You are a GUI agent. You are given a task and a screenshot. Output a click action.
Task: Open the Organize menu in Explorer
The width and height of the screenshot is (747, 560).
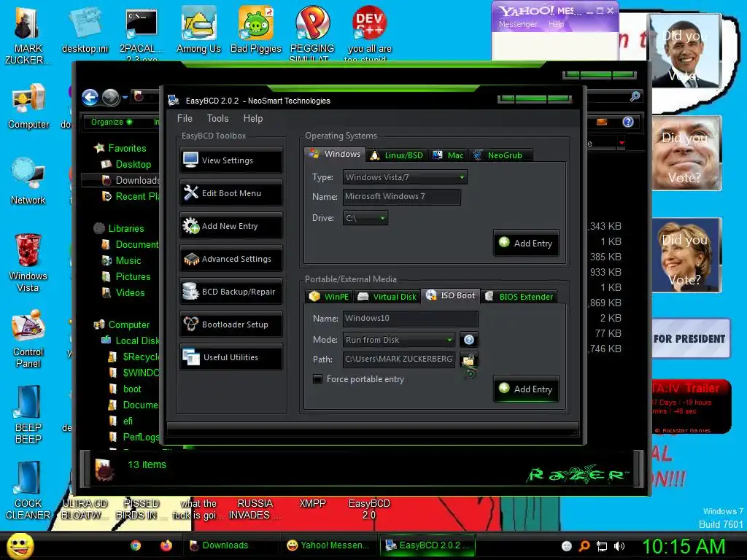112,122
